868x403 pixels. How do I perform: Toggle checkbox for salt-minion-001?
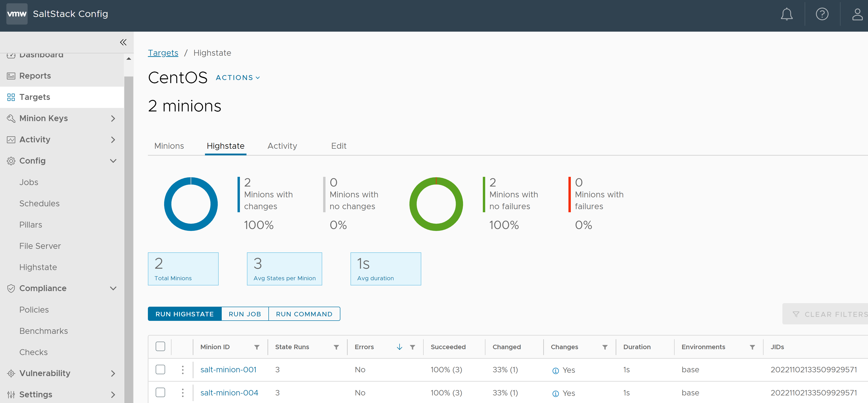click(160, 370)
